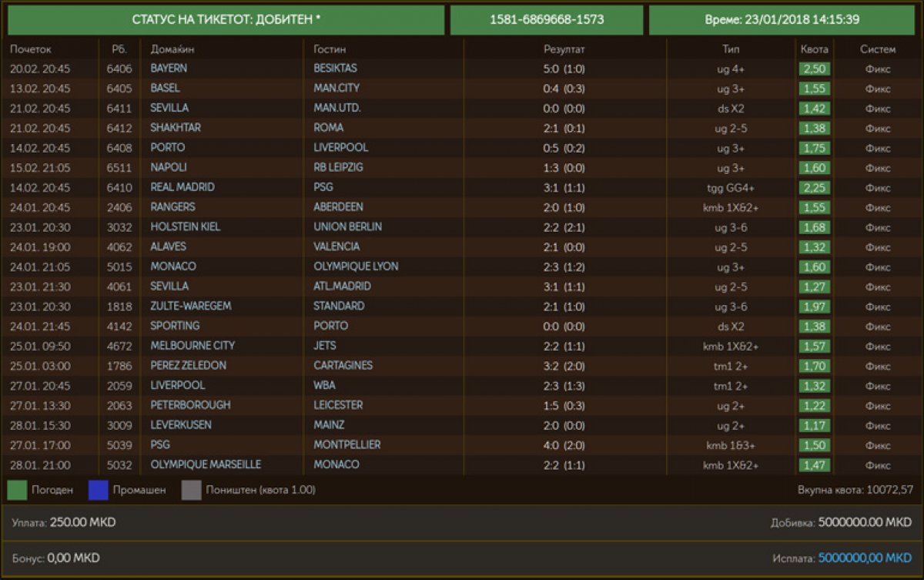Click away team STANDARD

click(340, 307)
